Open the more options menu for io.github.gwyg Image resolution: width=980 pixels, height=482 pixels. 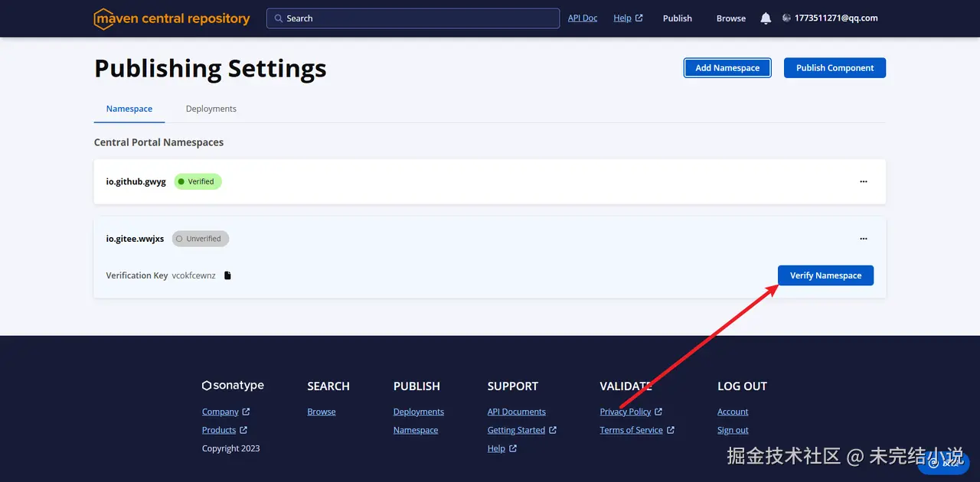pyautogui.click(x=864, y=181)
